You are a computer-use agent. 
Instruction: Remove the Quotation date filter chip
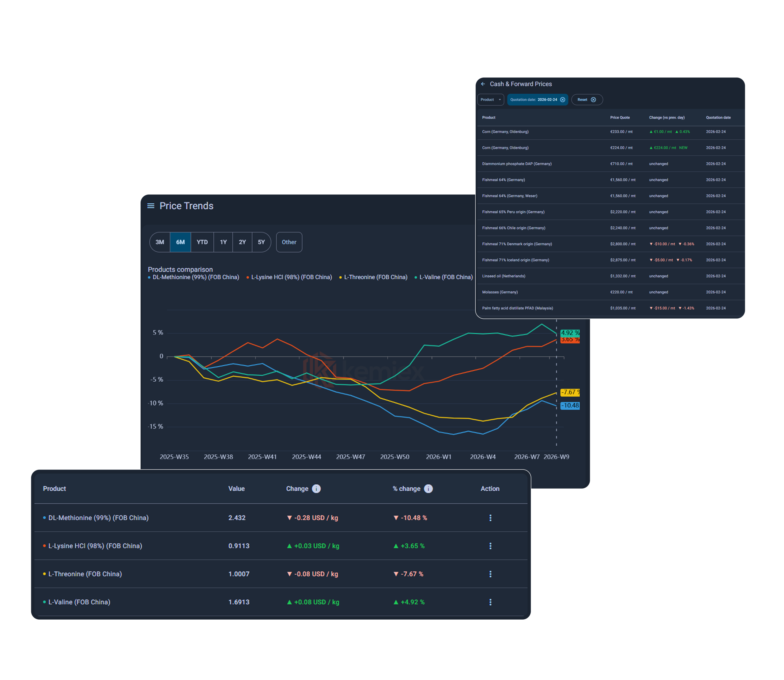(563, 100)
